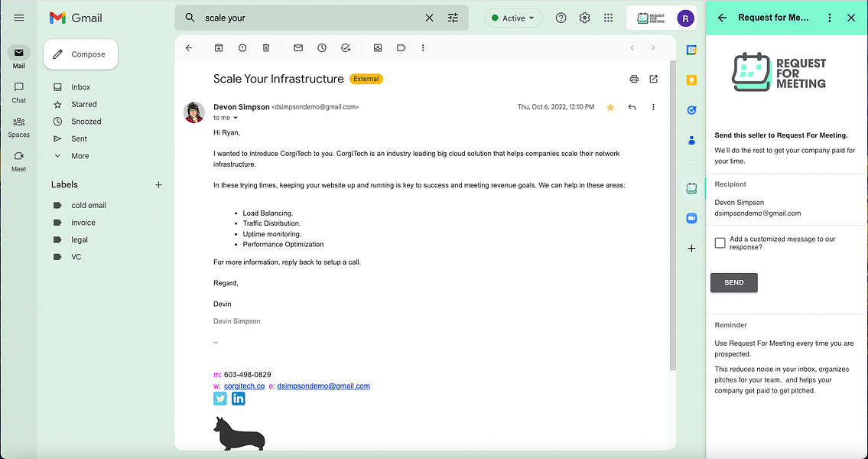This screenshot has height=459, width=868.
Task: Snooze this email with the clock icon
Action: (x=320, y=47)
